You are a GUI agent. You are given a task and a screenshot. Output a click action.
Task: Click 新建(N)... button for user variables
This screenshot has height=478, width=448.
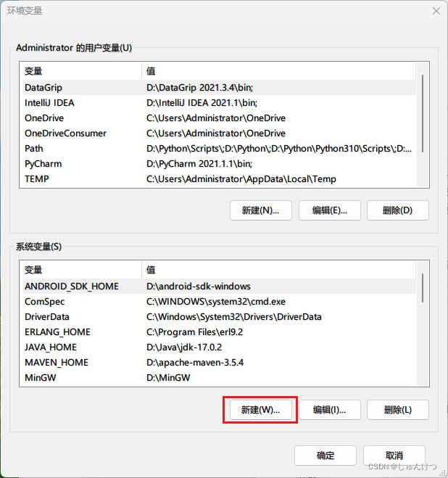coord(260,210)
